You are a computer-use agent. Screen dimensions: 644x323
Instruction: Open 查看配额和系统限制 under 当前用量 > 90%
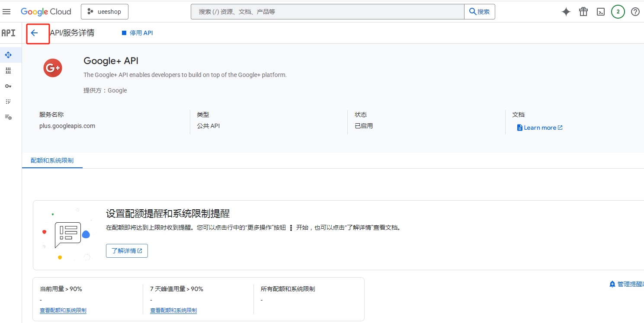(63, 310)
